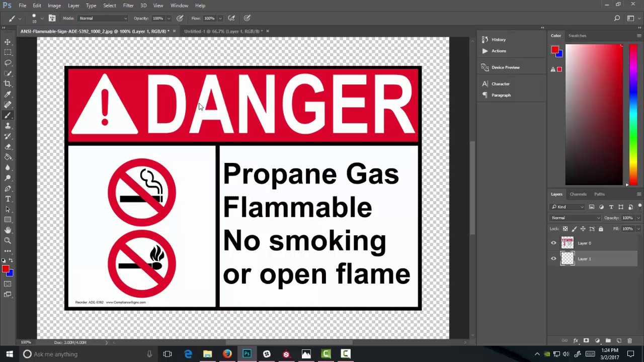Switch to the Channels tab
Screen dimensions: 644x362
[x=578, y=194]
